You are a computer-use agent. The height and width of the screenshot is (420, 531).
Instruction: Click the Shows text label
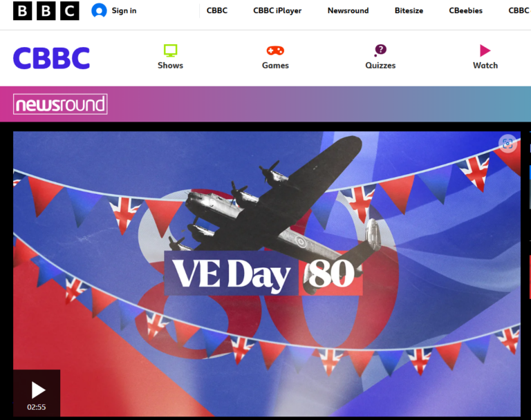pos(170,66)
